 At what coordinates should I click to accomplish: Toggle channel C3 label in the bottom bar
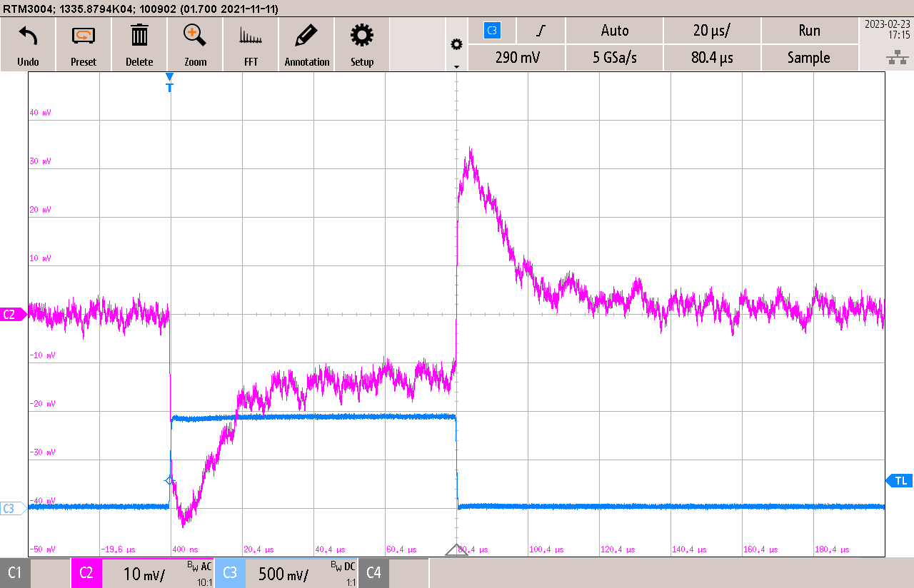pos(230,573)
